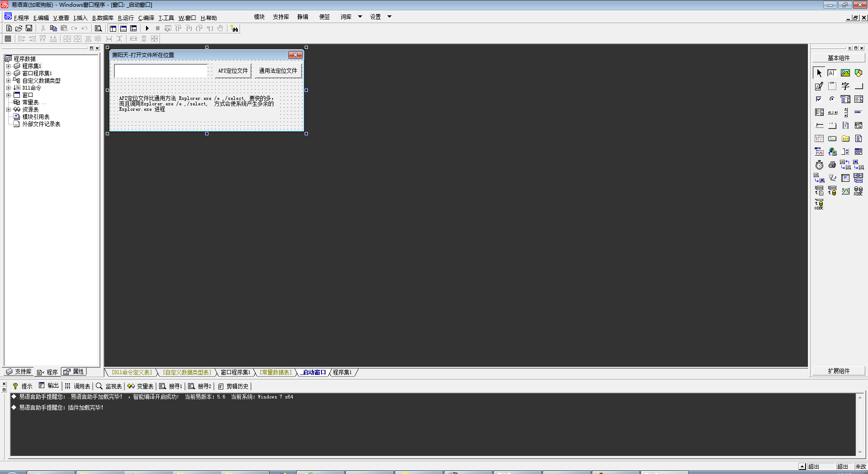This screenshot has height=474, width=868.
Task: Click the binoculars help search icon
Action: [234, 28]
